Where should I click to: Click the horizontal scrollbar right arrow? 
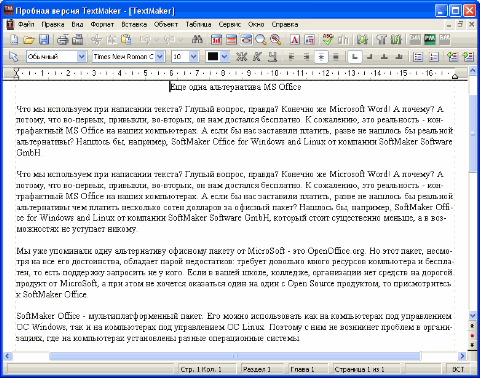click(462, 356)
